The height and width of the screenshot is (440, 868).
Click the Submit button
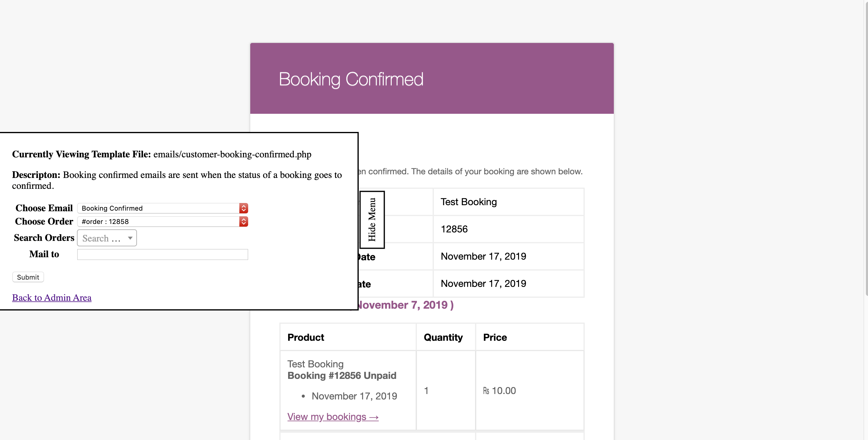coord(28,277)
